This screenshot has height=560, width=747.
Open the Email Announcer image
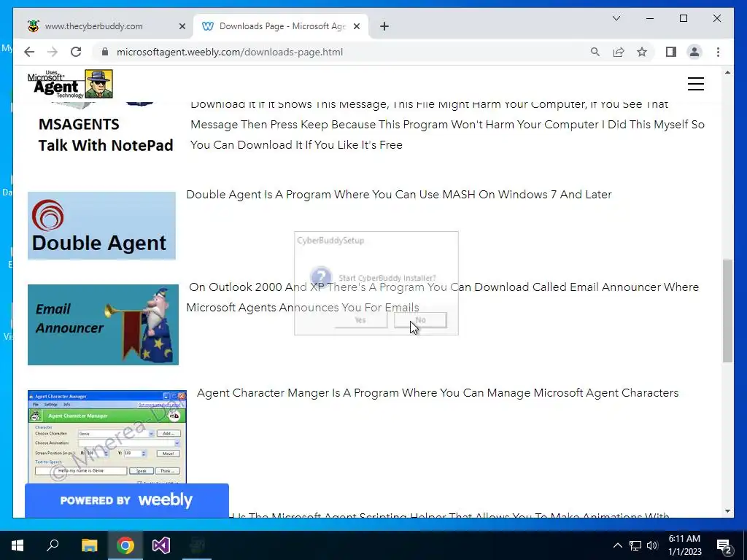(103, 324)
